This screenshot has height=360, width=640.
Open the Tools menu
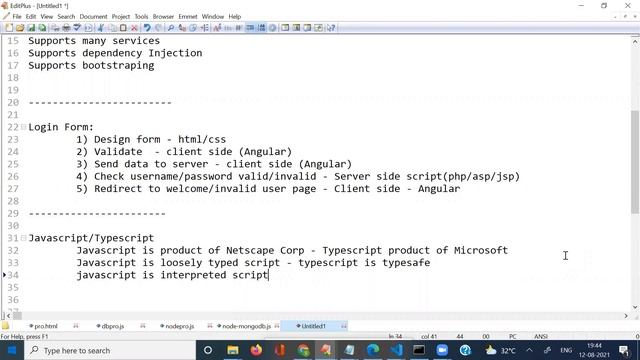point(141,17)
